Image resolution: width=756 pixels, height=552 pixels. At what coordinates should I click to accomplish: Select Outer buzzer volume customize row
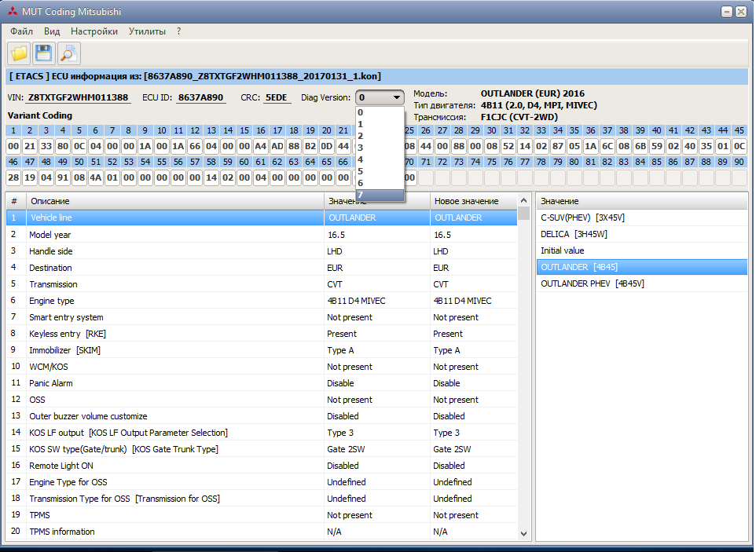[x=262, y=415]
